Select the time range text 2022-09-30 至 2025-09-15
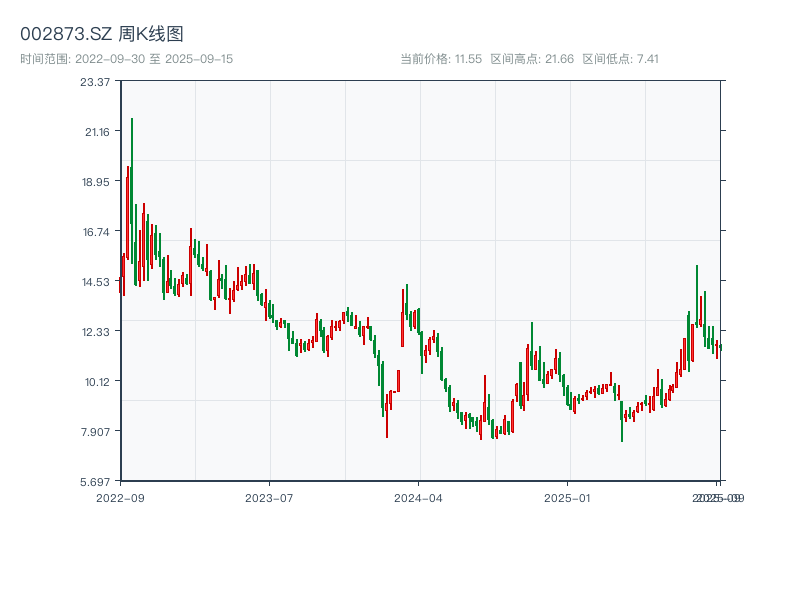800x600 pixels. (x=154, y=59)
